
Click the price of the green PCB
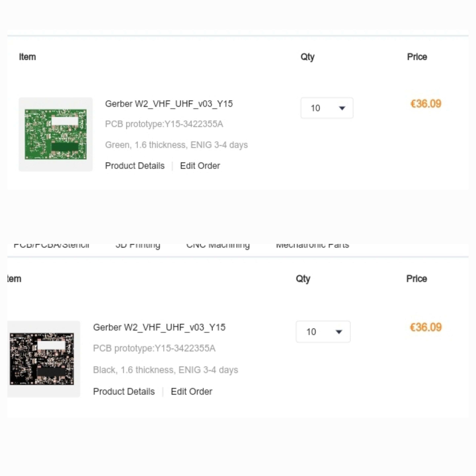coord(425,104)
